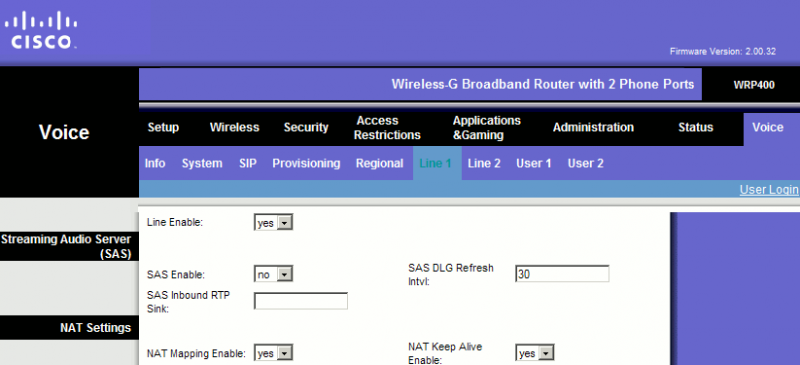The height and width of the screenshot is (365, 800).
Task: Click the NAT Mapping Enable label
Action: (x=196, y=353)
